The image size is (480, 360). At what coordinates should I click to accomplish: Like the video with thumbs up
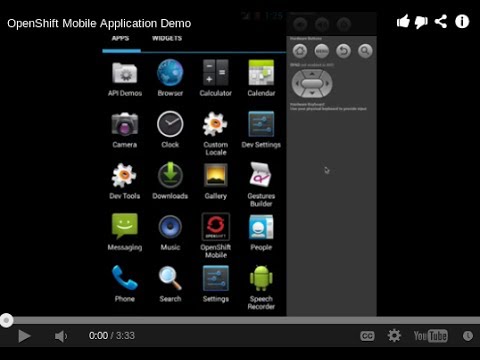pos(403,21)
